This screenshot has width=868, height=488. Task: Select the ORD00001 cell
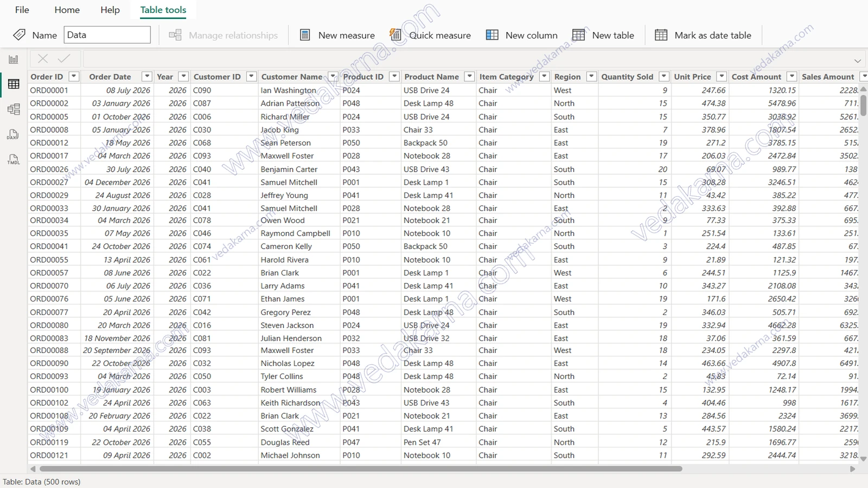54,91
